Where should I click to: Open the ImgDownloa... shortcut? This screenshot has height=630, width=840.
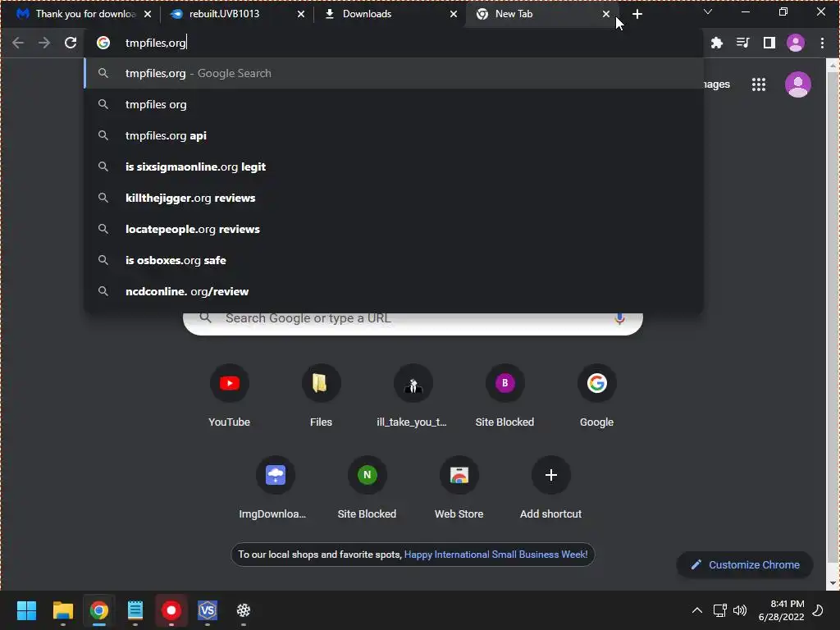point(275,487)
